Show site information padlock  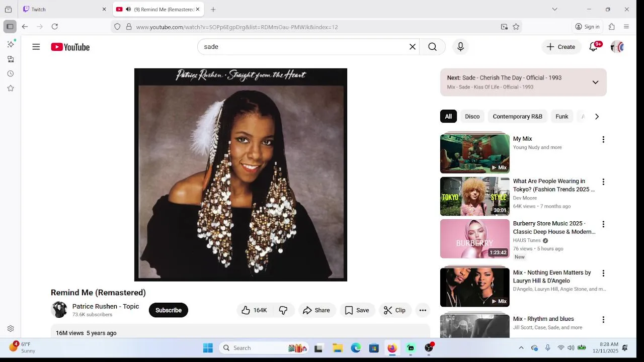pyautogui.click(x=129, y=27)
